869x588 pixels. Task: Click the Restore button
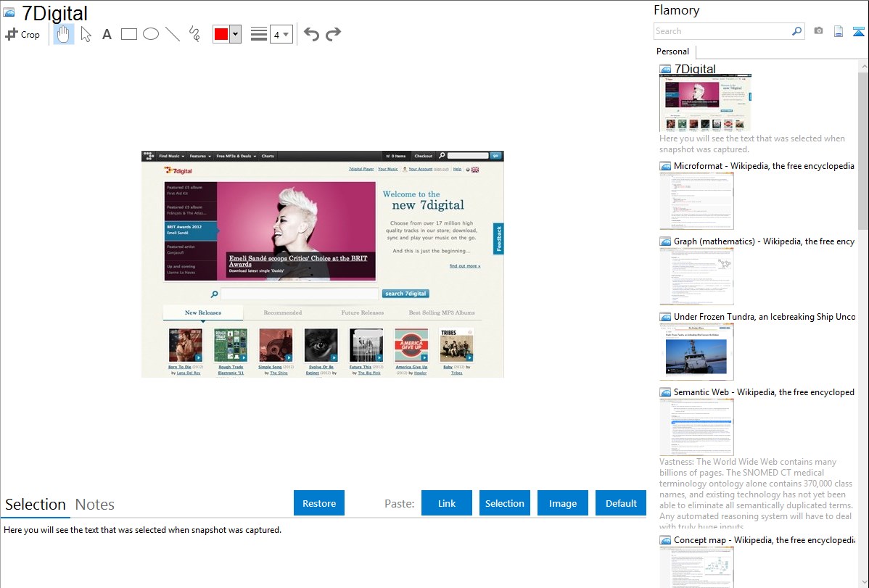tap(319, 503)
